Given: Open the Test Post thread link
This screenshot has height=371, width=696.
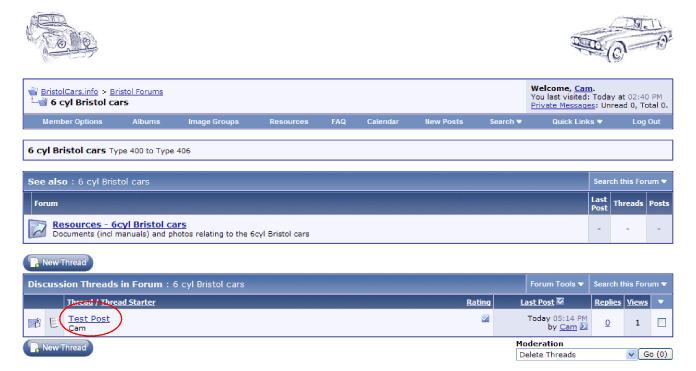Looking at the screenshot, I should pyautogui.click(x=89, y=319).
